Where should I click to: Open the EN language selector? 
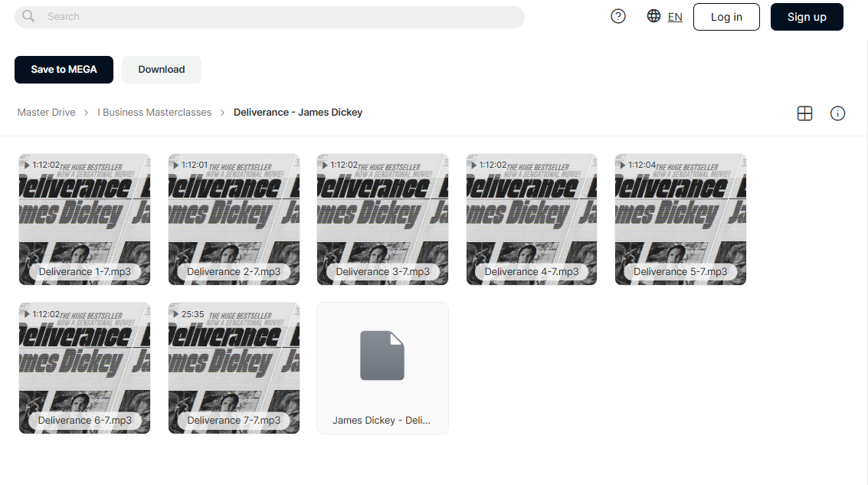[x=675, y=17]
